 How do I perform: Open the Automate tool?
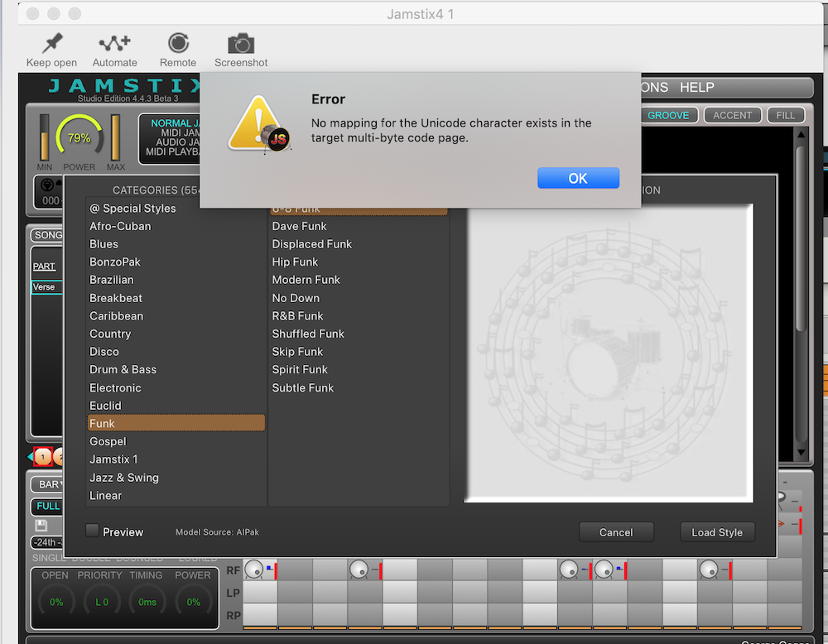click(x=114, y=44)
